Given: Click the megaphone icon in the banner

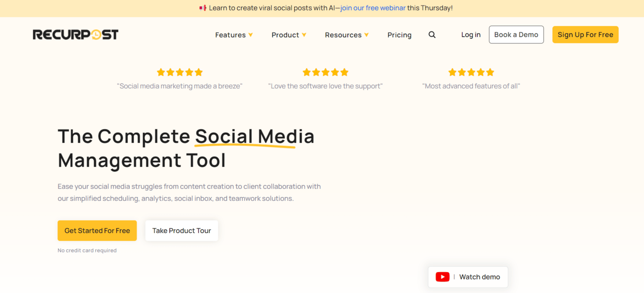Looking at the screenshot, I should click(x=203, y=8).
